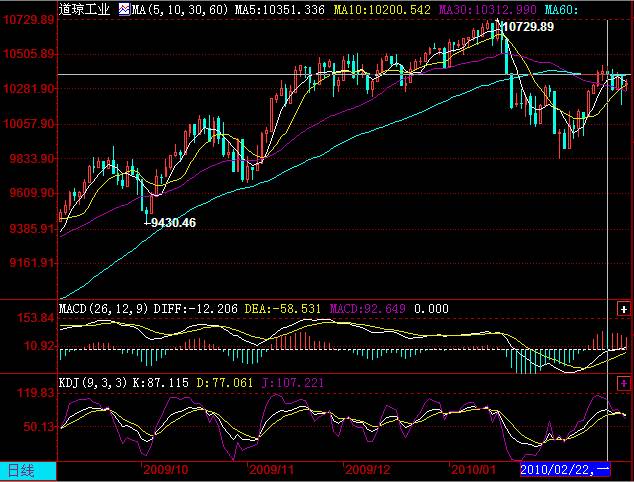The image size is (634, 482).
Task: Click the MA(5,10,30,60) parameter label
Action: click(180, 9)
